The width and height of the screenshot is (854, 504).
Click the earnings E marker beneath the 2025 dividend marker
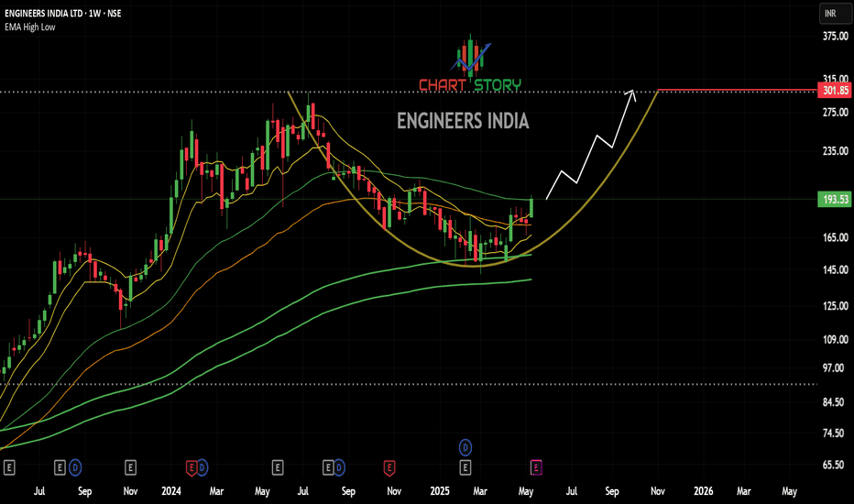pos(465,467)
